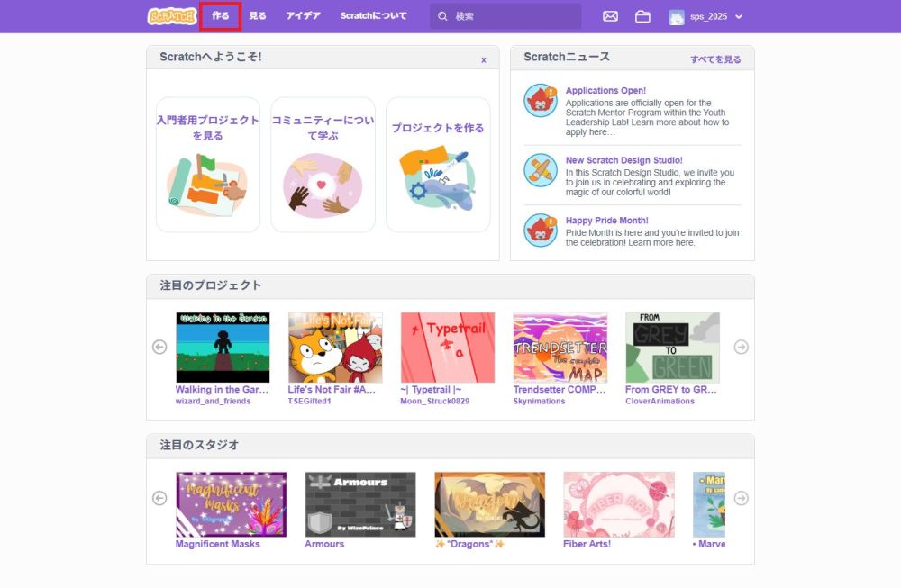Open Trendsetter MAP project thumbnail

click(x=560, y=348)
